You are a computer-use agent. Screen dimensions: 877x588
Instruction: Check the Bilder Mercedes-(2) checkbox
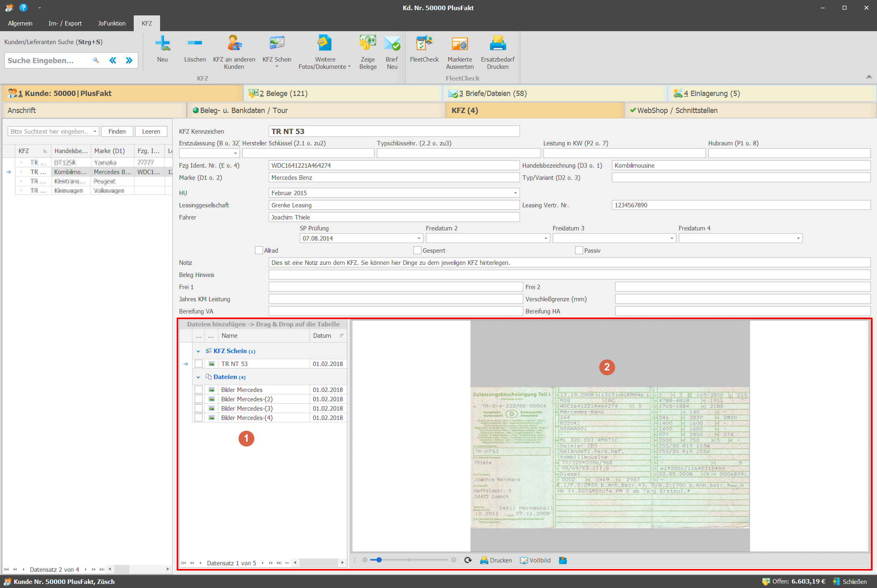tap(199, 399)
